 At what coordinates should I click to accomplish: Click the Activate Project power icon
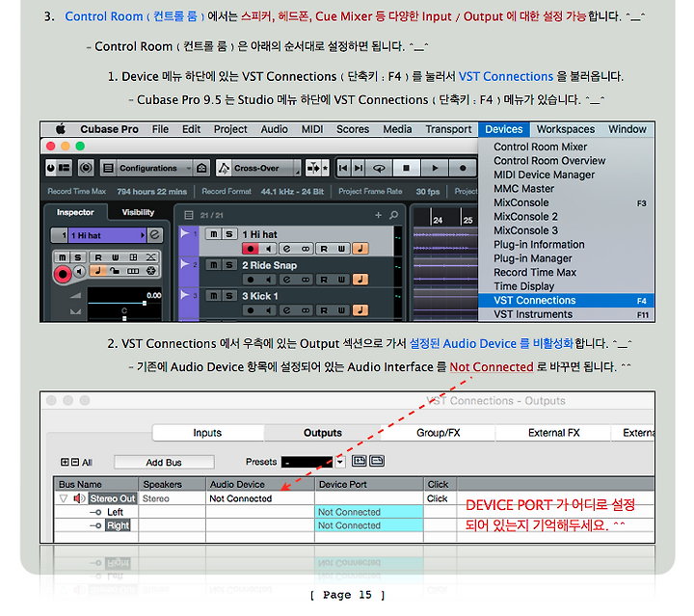(51, 168)
